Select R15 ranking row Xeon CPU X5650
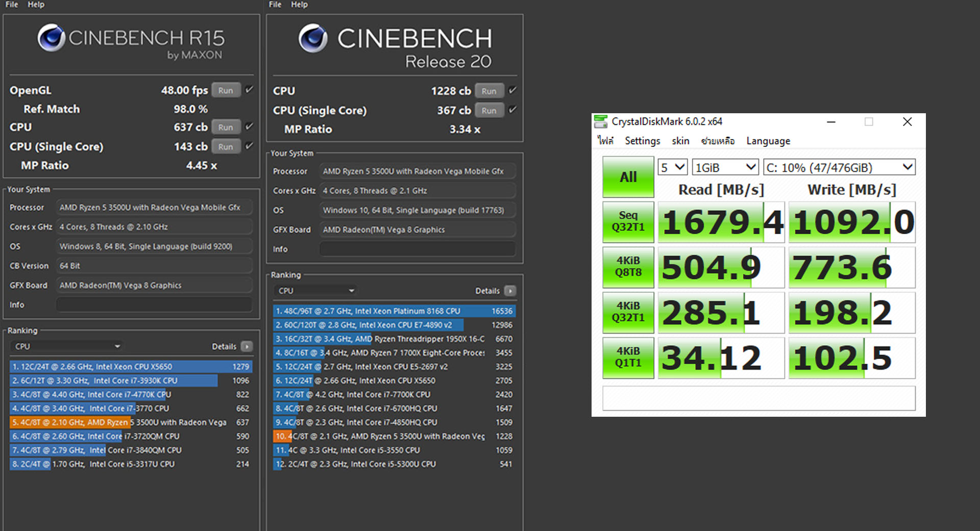The height and width of the screenshot is (531, 980). [131, 367]
